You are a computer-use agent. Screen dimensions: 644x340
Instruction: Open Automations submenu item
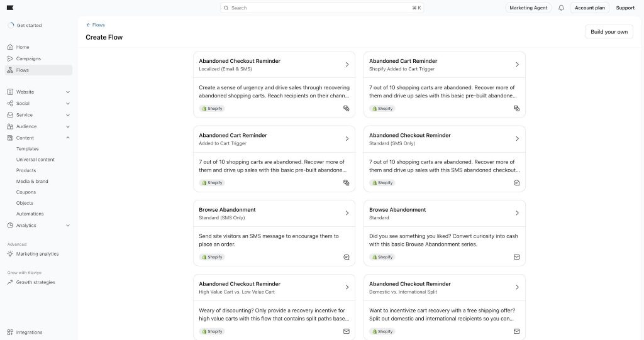click(30, 214)
